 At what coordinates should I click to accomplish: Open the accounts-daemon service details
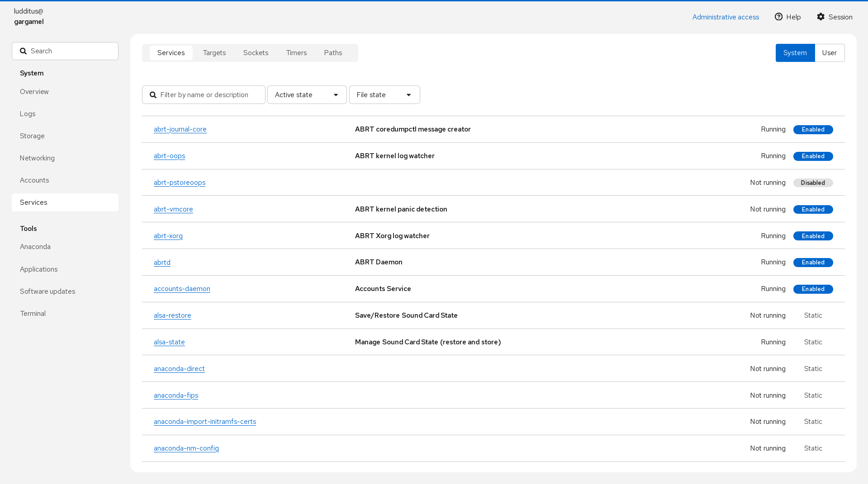(x=182, y=289)
